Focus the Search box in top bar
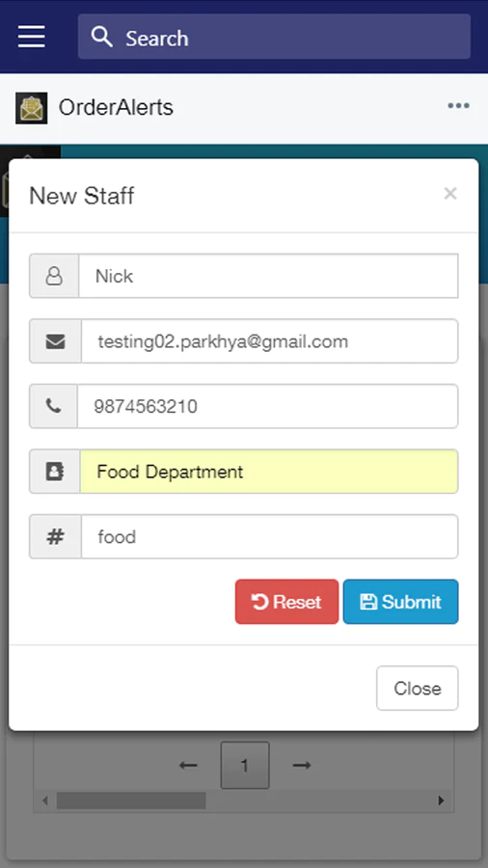 pyautogui.click(x=275, y=37)
